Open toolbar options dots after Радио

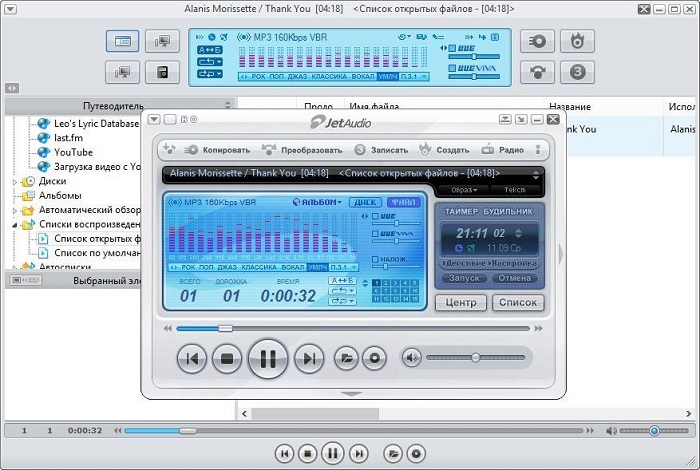point(538,150)
